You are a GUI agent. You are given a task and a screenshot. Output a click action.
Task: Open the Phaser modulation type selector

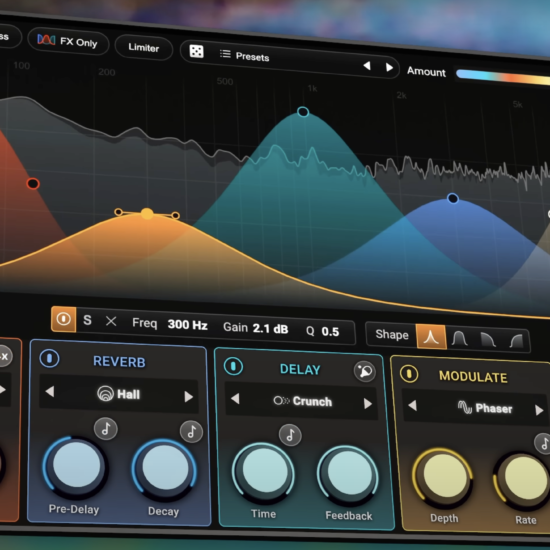click(x=485, y=408)
